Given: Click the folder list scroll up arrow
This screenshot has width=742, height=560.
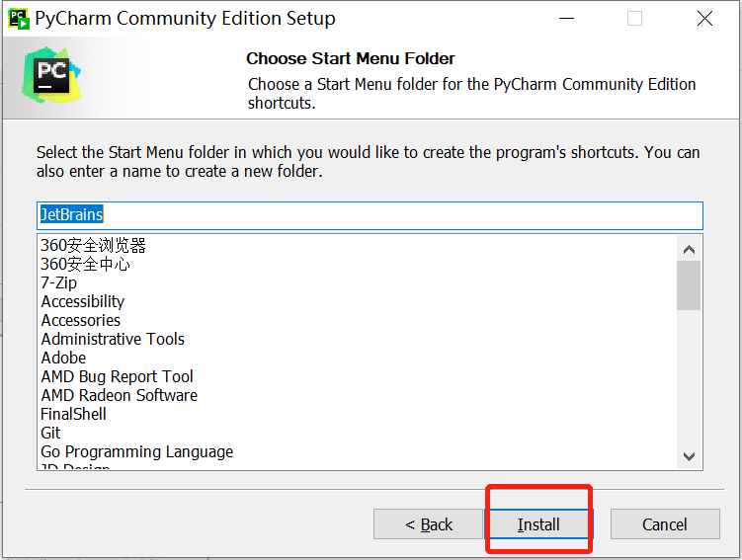Looking at the screenshot, I should (x=689, y=249).
